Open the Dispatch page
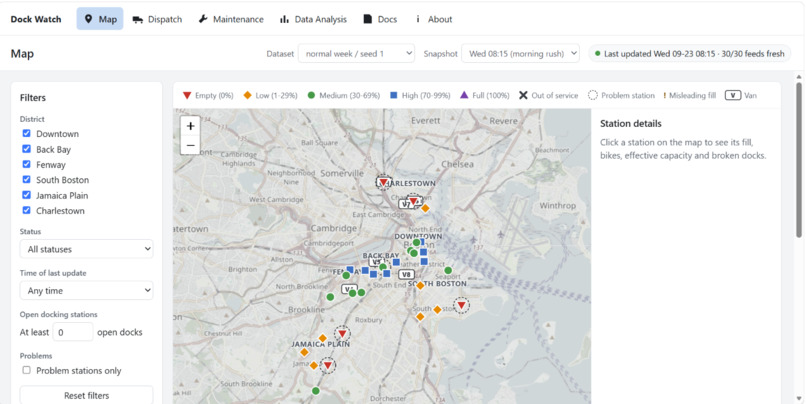 pyautogui.click(x=157, y=19)
